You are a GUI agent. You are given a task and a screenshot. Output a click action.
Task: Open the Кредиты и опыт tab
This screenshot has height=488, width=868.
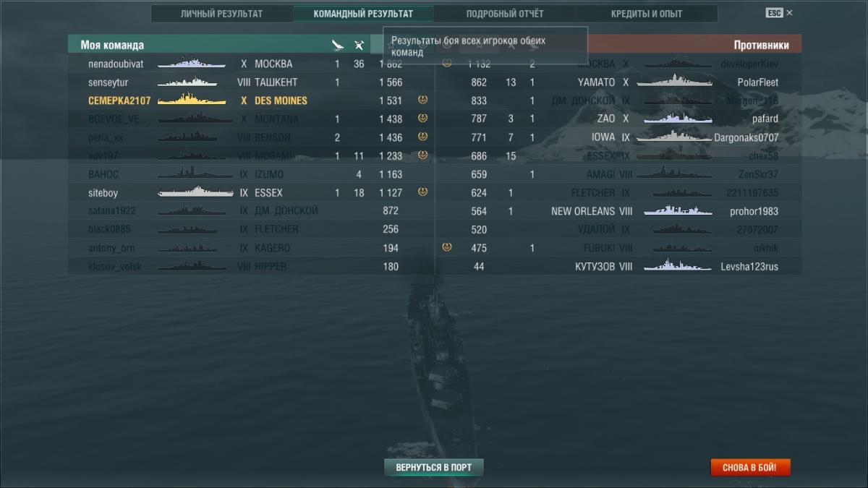(647, 14)
